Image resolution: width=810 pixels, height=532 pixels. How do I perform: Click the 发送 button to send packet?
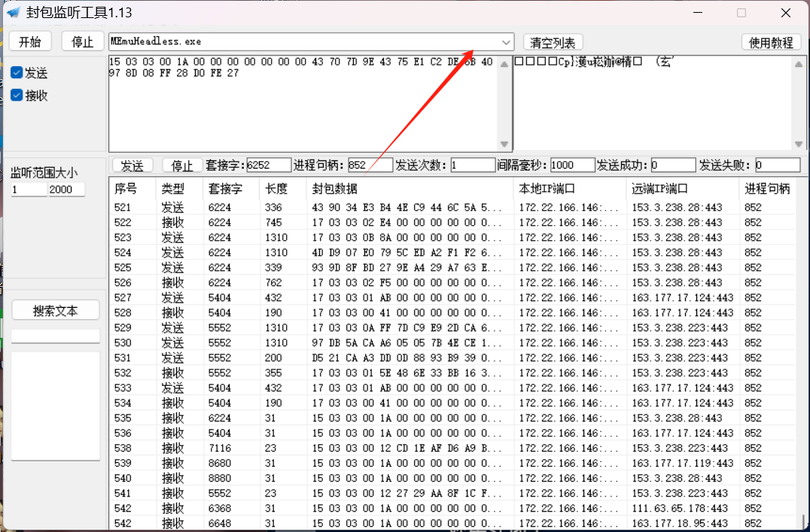132,165
